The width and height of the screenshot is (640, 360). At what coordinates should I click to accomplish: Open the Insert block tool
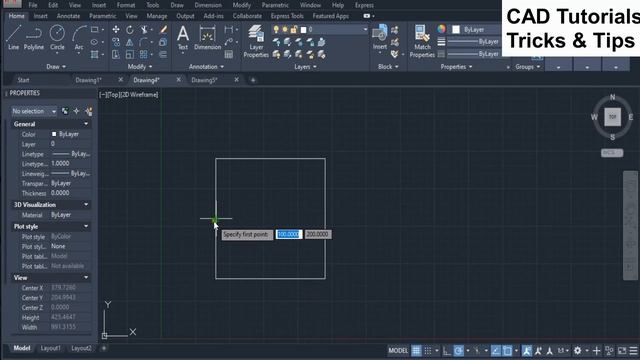coord(380,37)
